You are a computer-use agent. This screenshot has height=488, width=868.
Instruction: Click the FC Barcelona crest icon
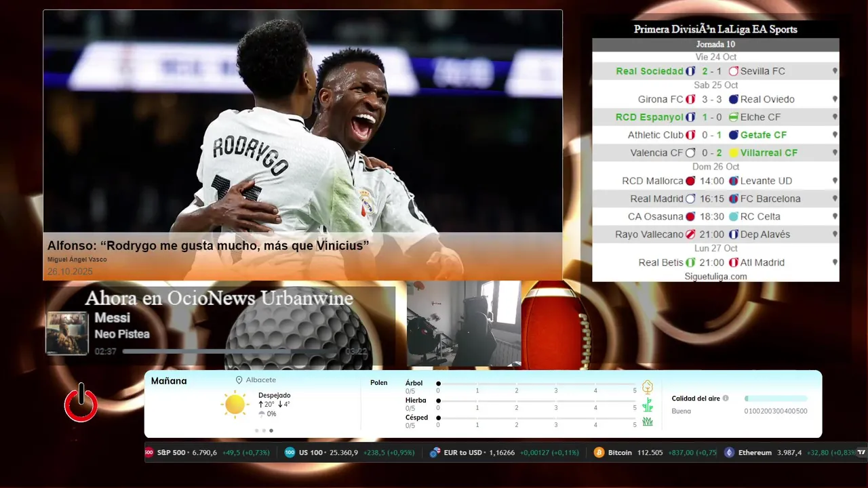733,199
